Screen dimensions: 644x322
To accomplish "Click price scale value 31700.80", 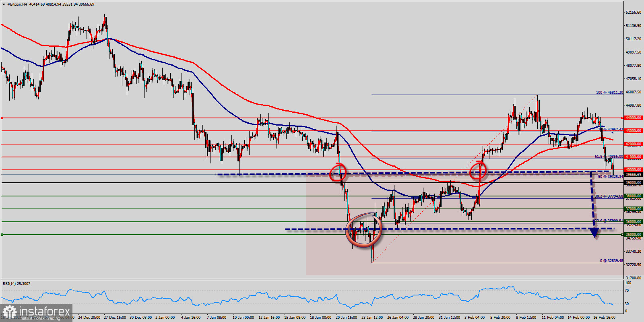I will click(x=634, y=278).
